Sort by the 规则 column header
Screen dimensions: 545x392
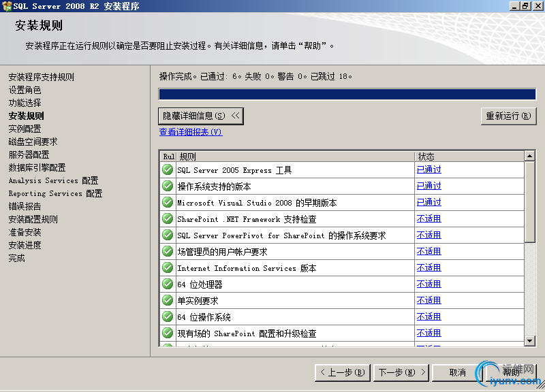(x=296, y=157)
